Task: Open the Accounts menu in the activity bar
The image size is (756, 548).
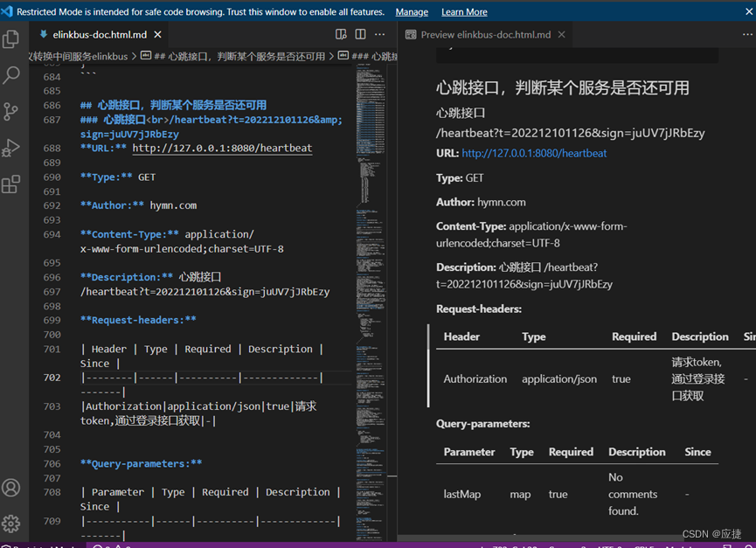Action: click(x=10, y=488)
